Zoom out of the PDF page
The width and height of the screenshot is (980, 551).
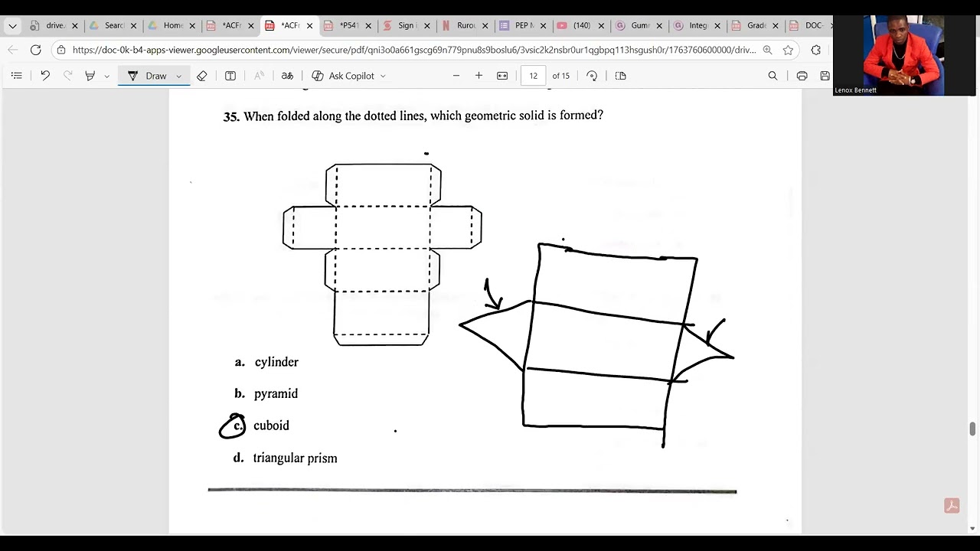pyautogui.click(x=456, y=76)
